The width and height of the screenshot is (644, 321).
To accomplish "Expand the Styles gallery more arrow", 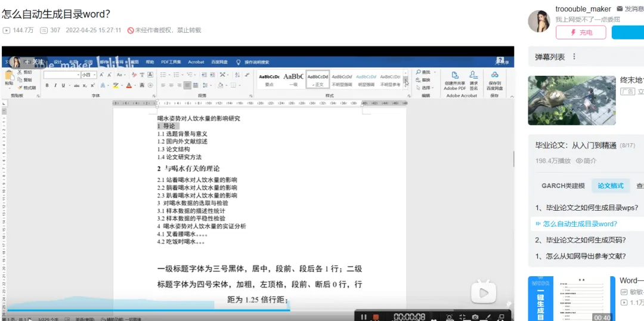I will pyautogui.click(x=405, y=87).
